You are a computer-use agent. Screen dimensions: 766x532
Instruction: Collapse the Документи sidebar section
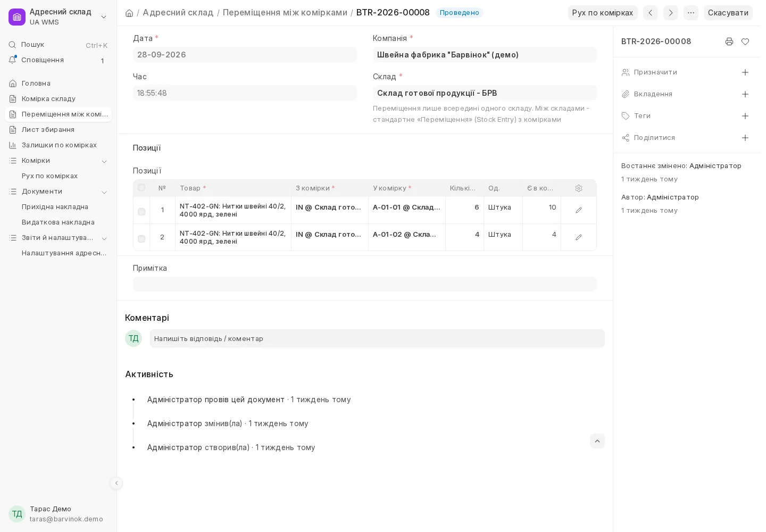[104, 192]
